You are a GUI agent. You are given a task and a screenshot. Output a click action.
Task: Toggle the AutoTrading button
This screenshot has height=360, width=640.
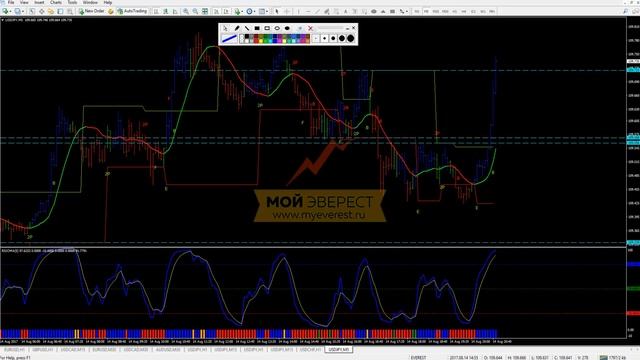coord(132,11)
